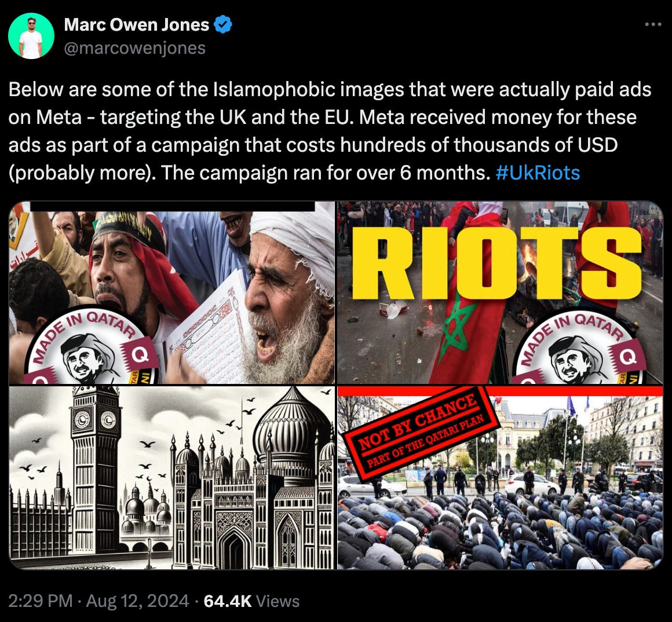The image size is (672, 622).
Task: Open the Big Ben mosque drawing
Action: pos(172,478)
